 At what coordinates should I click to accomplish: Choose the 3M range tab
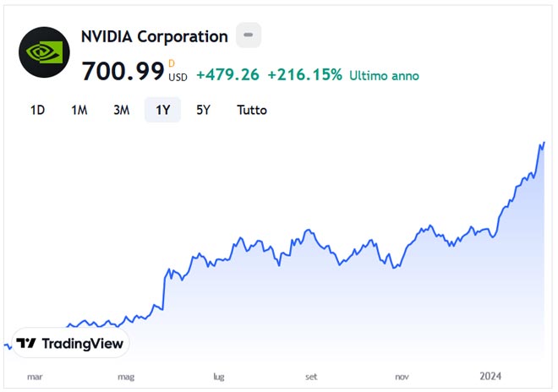pos(121,110)
